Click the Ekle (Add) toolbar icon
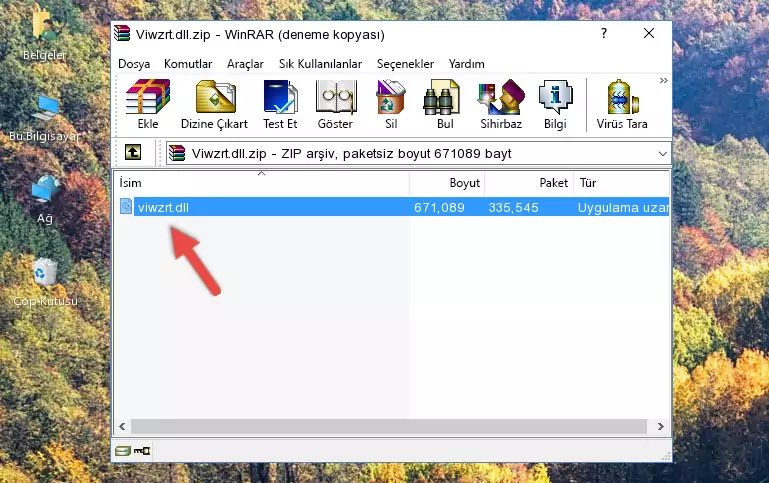 [x=148, y=97]
